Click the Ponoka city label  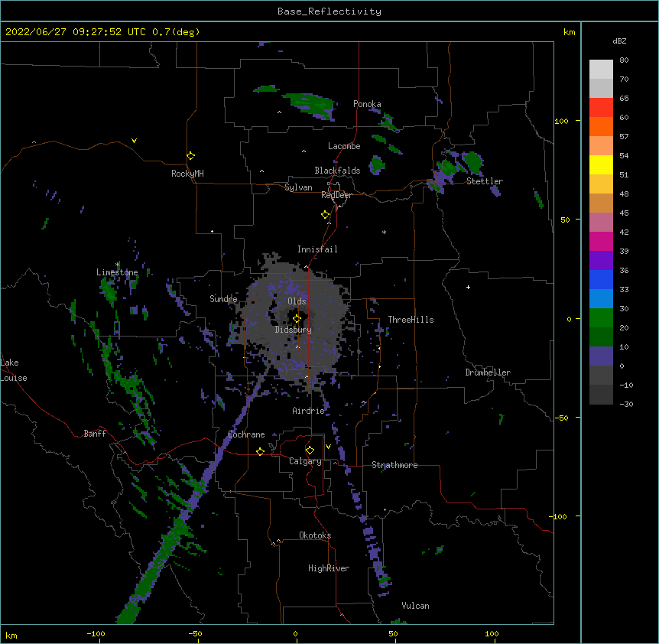pyautogui.click(x=367, y=104)
